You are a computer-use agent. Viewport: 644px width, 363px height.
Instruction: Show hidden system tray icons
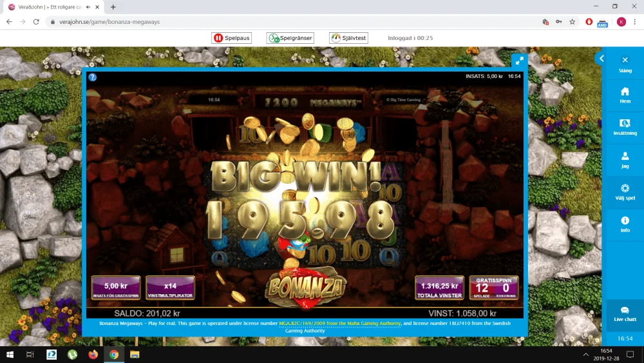click(x=585, y=355)
